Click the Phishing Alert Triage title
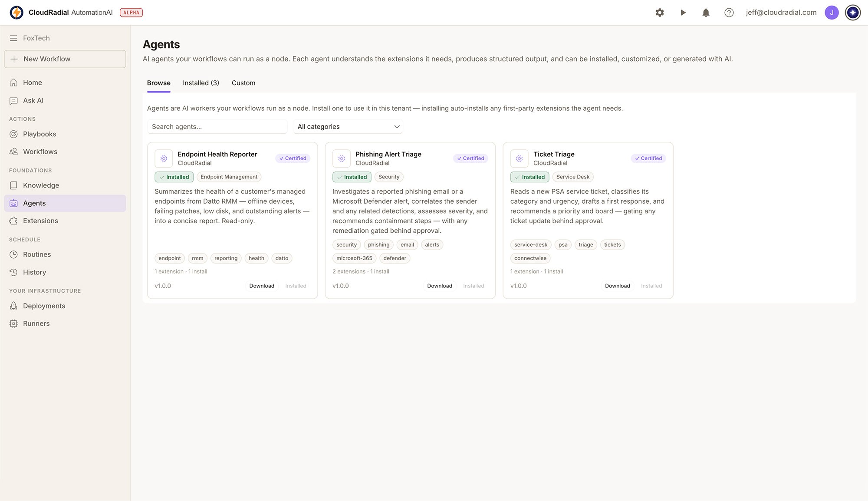The height and width of the screenshot is (501, 868). click(x=388, y=154)
